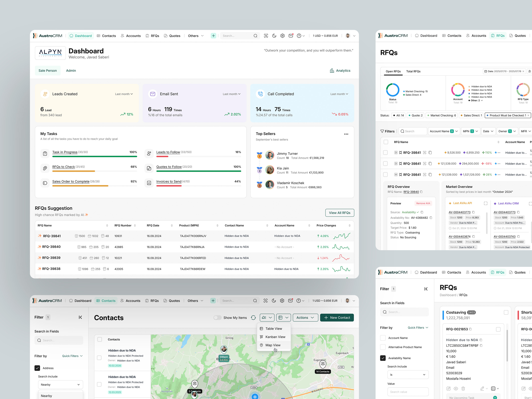Collapse the Filter panel in RFQs kanban window
The image size is (532, 399).
(x=426, y=289)
